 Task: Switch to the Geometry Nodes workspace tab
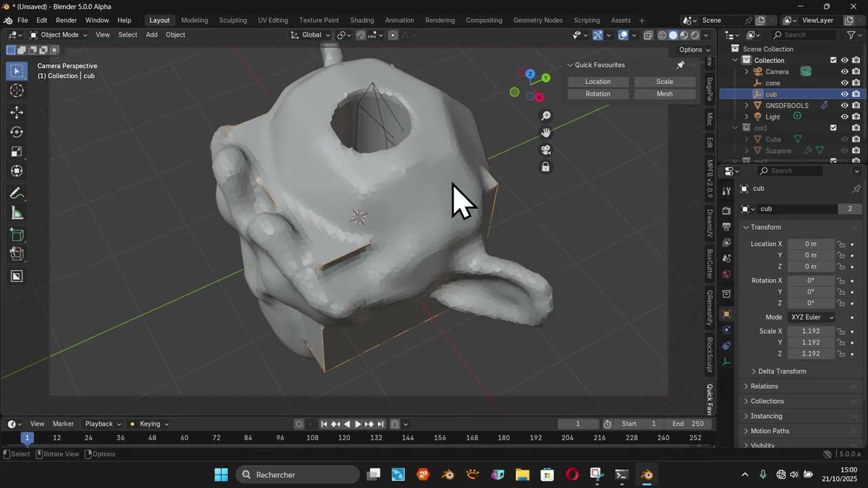538,20
